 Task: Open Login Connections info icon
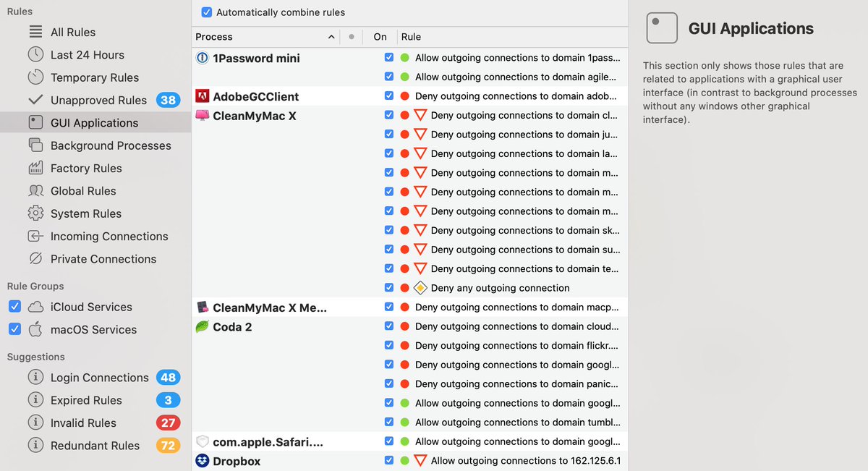point(35,377)
